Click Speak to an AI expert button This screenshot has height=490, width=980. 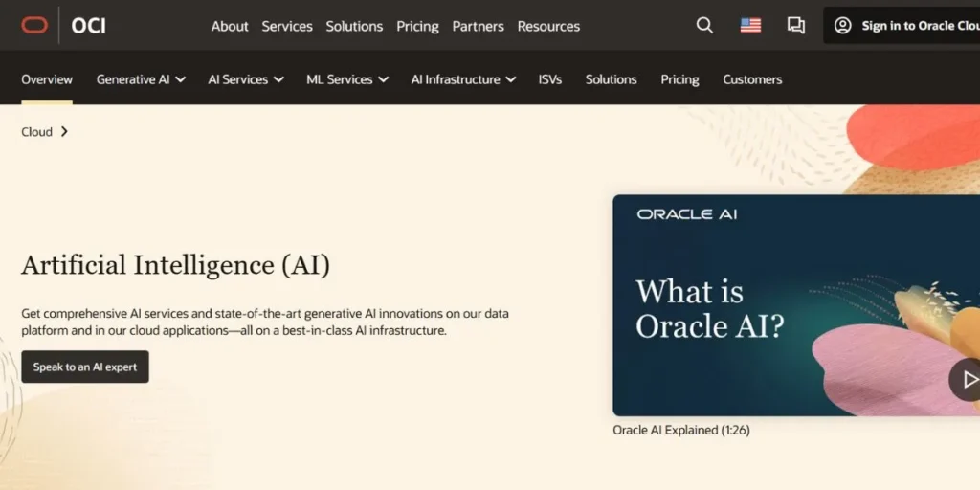point(85,367)
